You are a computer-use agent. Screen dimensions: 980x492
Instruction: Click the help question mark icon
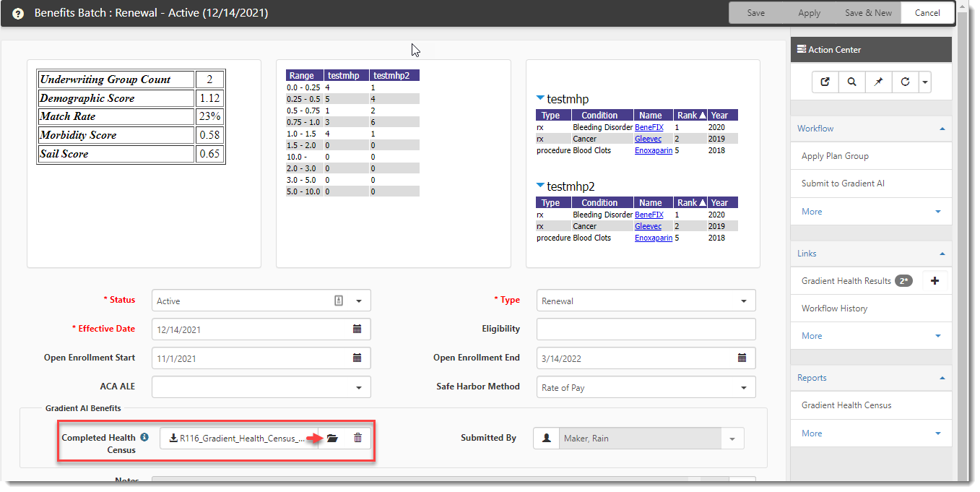coord(18,13)
